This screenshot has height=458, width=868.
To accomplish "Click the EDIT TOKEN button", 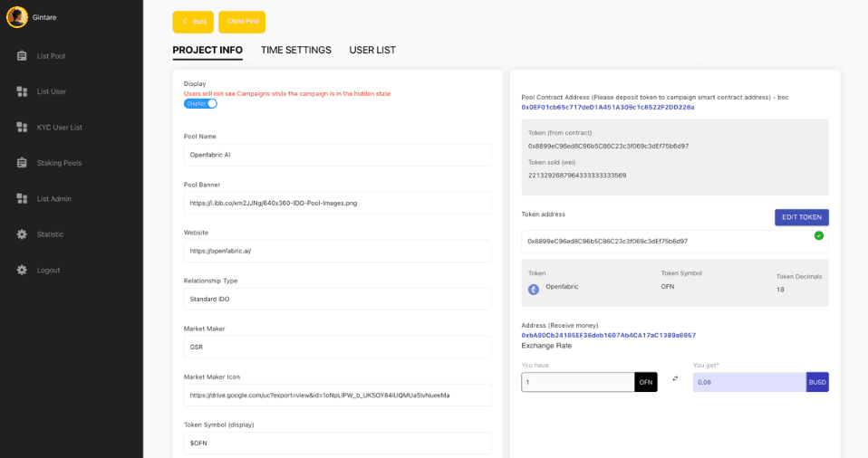I will [802, 217].
